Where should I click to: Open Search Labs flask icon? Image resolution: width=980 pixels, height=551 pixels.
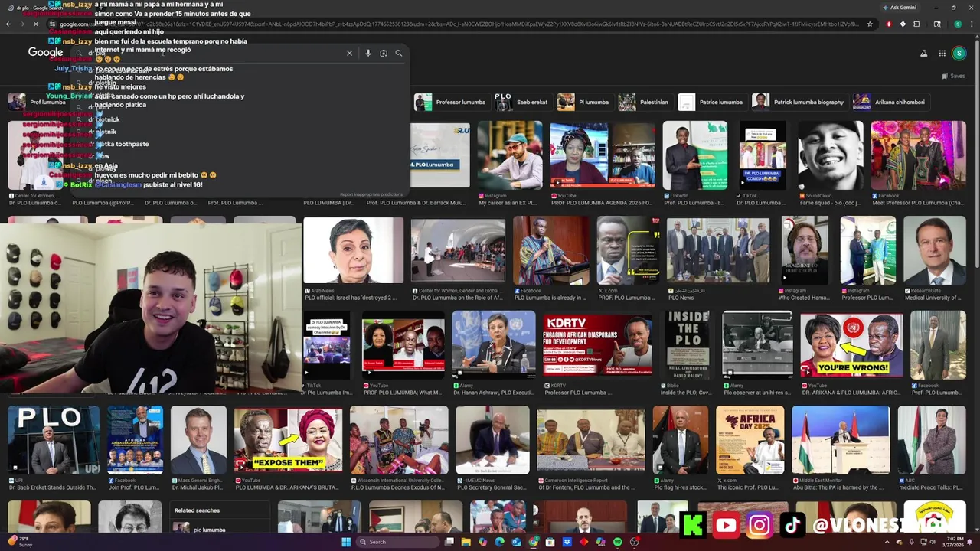point(923,53)
